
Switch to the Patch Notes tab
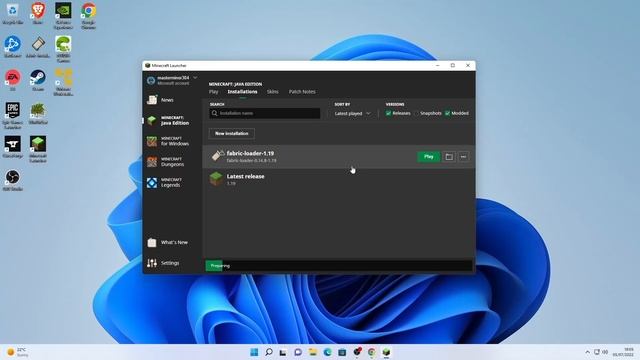coord(302,92)
